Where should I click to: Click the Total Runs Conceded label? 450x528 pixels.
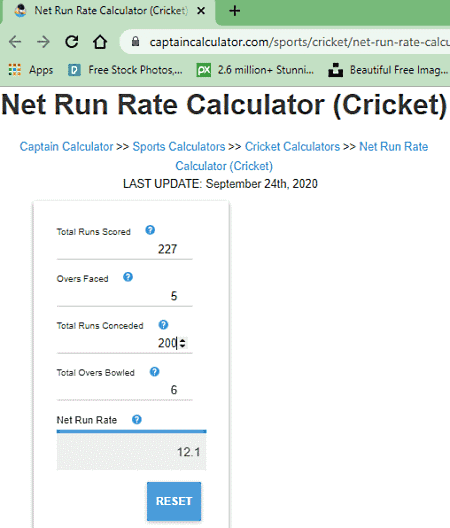[x=100, y=326]
